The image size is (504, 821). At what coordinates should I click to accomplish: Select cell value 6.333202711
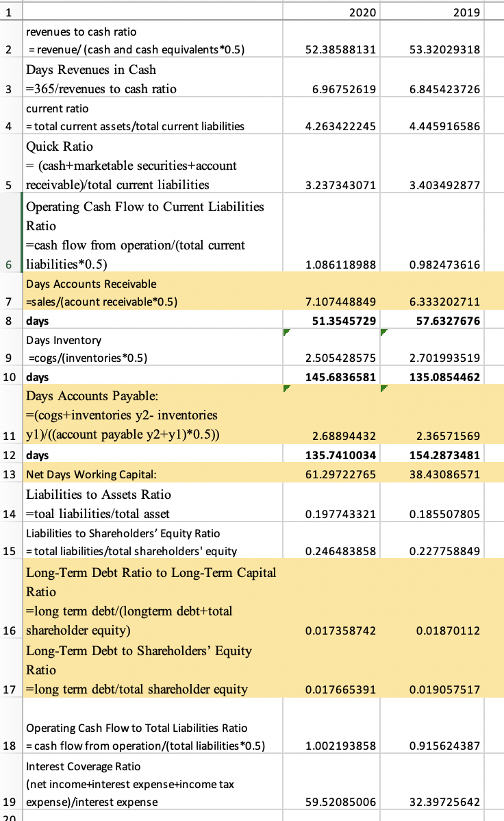click(x=432, y=291)
